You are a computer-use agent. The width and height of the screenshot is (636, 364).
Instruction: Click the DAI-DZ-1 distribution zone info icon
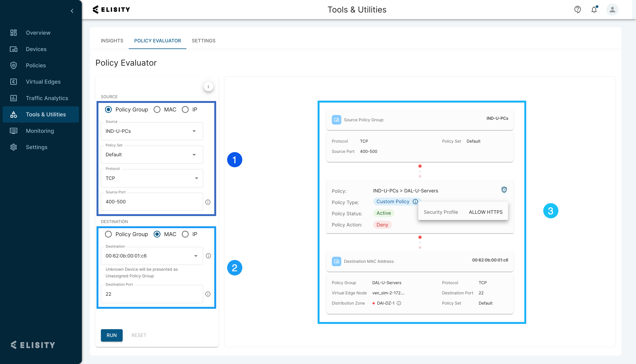[x=399, y=303]
